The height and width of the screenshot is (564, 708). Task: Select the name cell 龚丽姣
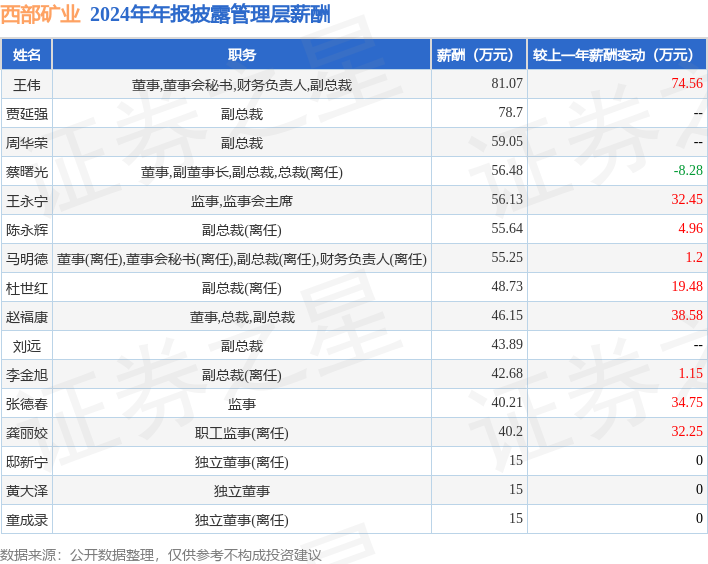pyautogui.click(x=27, y=433)
